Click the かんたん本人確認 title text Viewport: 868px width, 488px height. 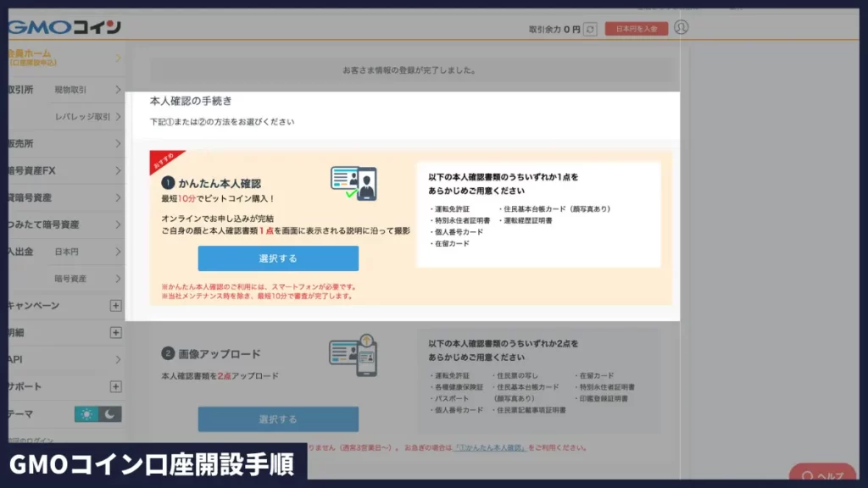[x=220, y=183]
